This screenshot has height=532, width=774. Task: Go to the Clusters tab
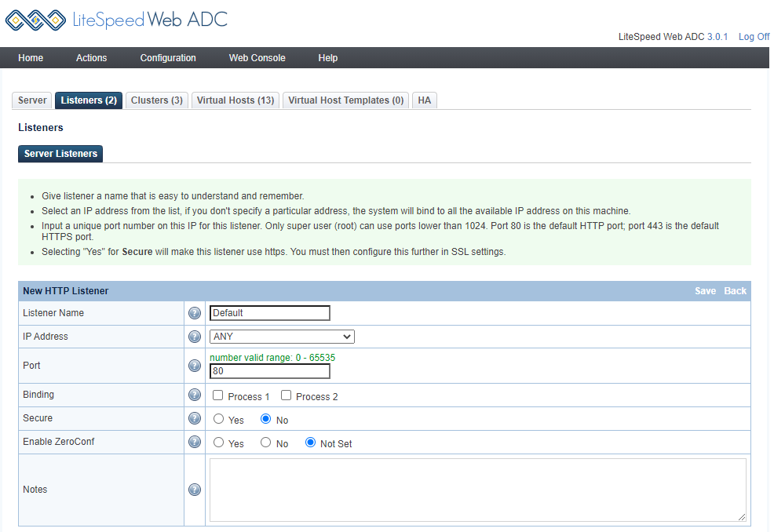pyautogui.click(x=156, y=100)
